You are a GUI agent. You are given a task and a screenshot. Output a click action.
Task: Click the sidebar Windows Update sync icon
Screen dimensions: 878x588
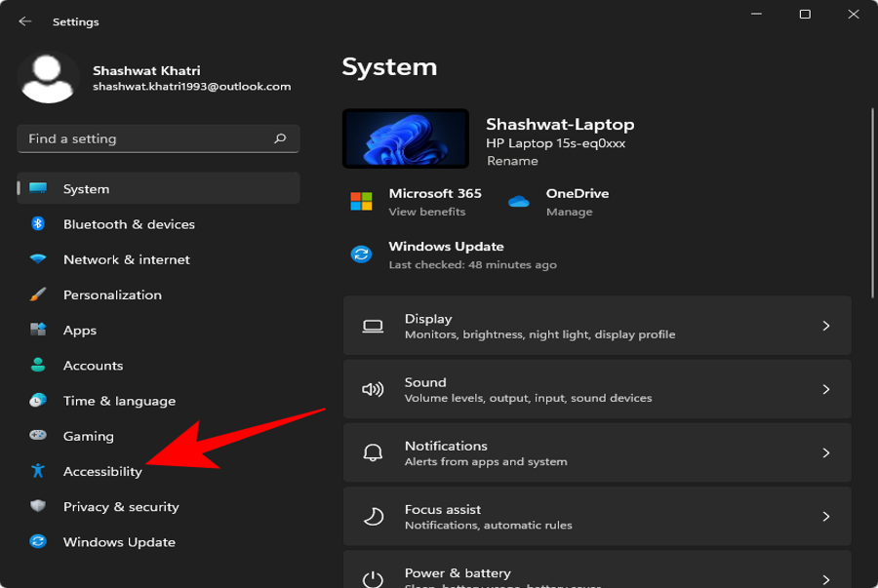coord(38,541)
